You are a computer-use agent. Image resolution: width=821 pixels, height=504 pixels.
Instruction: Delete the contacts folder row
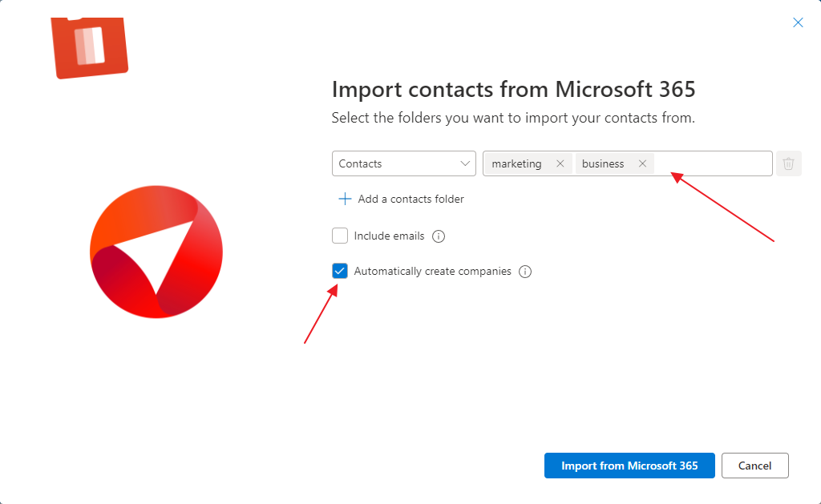(789, 163)
